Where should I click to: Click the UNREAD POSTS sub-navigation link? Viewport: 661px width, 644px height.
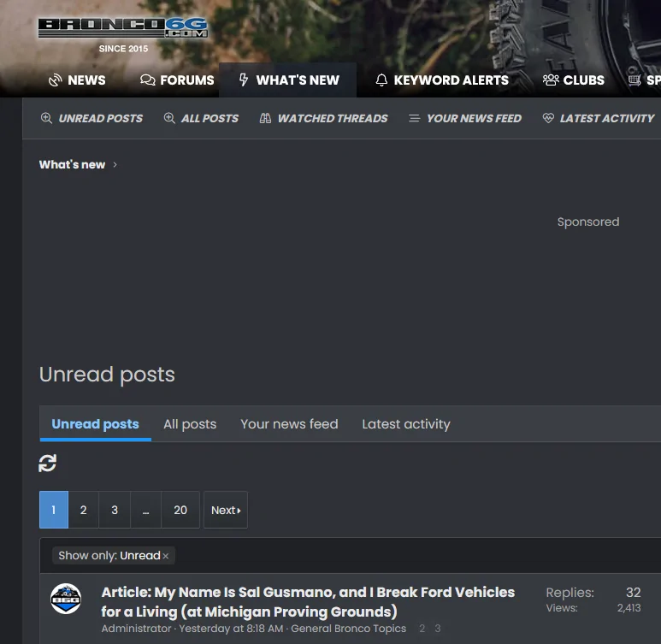[x=91, y=119]
